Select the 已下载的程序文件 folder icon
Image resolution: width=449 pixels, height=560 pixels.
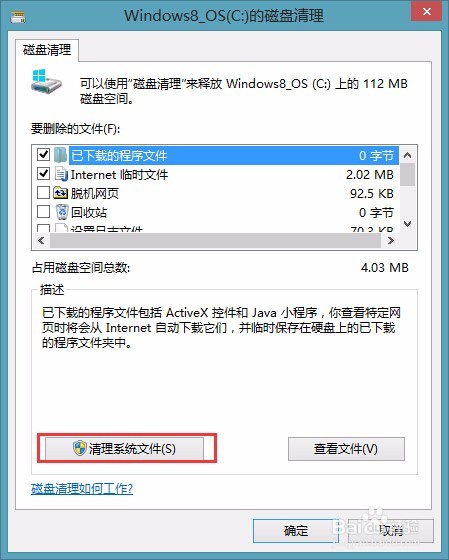coord(61,155)
